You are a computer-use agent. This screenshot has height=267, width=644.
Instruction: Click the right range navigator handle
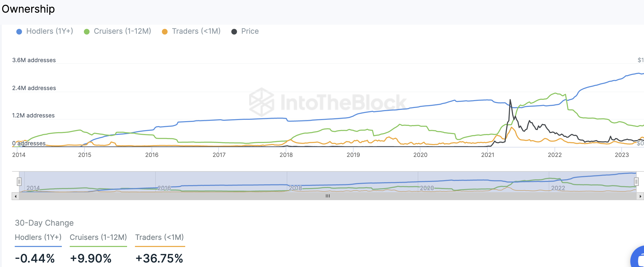[636, 182]
